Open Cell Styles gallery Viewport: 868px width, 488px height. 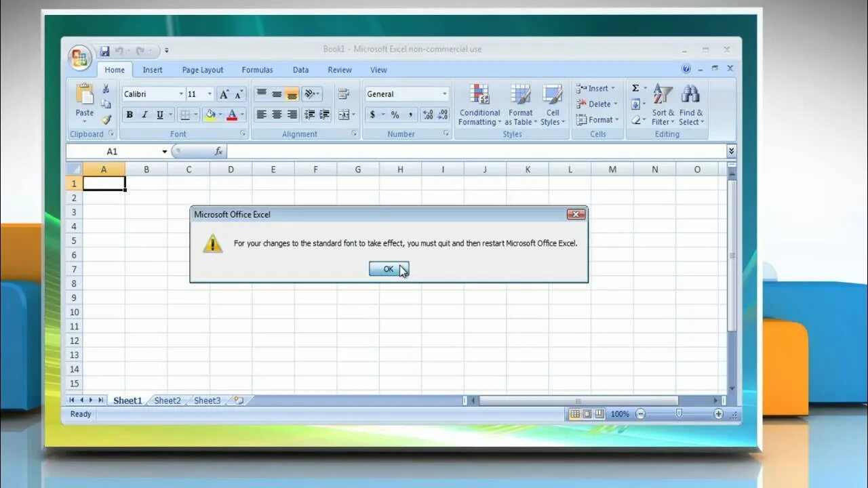[553, 104]
